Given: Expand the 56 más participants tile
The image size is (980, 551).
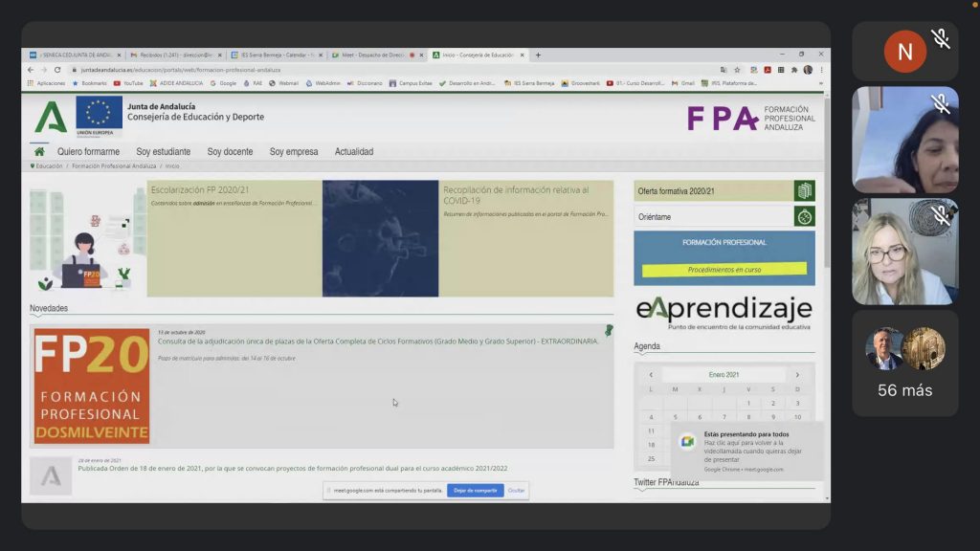Looking at the screenshot, I should pyautogui.click(x=904, y=364).
